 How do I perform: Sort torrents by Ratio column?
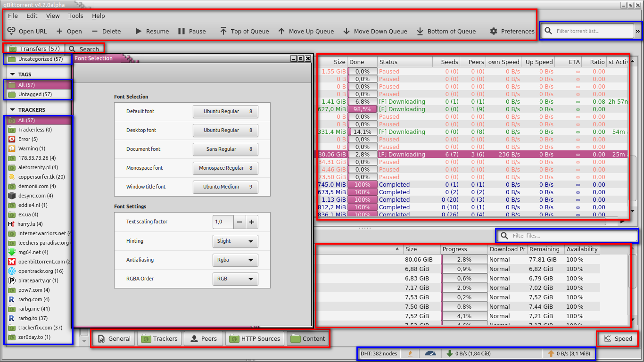[x=594, y=62]
